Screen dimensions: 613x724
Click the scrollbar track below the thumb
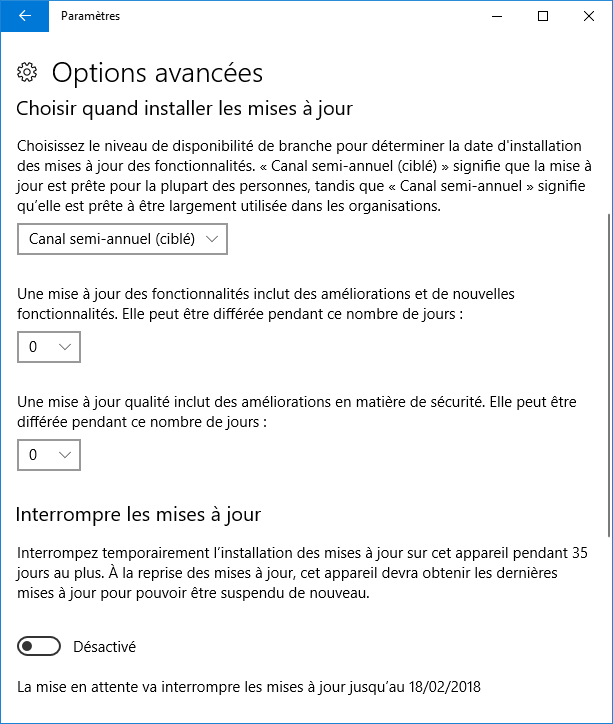tap(610, 628)
